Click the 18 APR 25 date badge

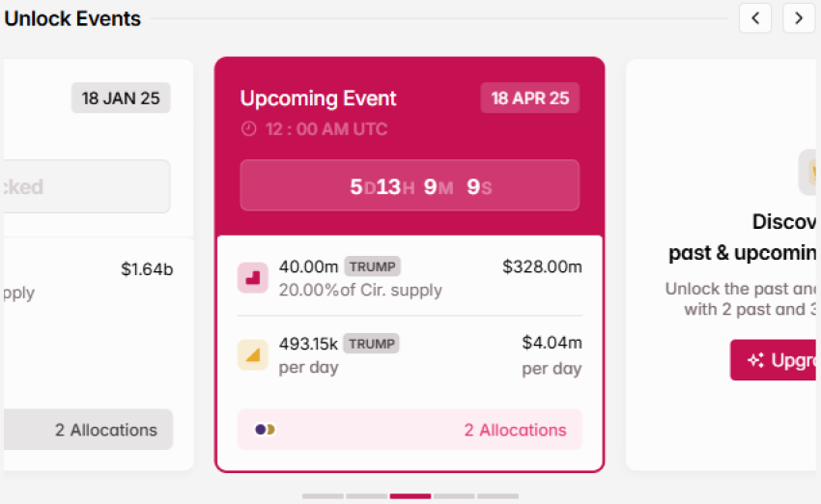530,98
